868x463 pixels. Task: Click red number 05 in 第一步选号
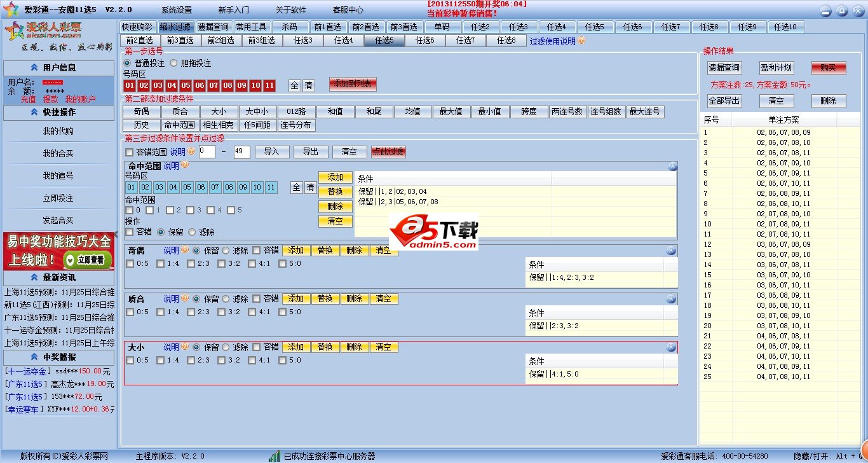186,85
